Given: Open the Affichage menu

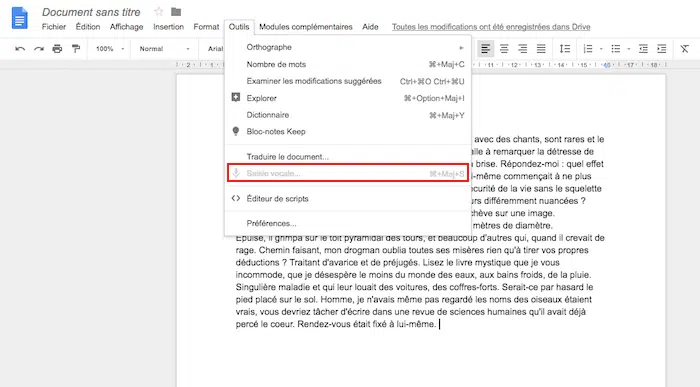Looking at the screenshot, I should coord(126,27).
